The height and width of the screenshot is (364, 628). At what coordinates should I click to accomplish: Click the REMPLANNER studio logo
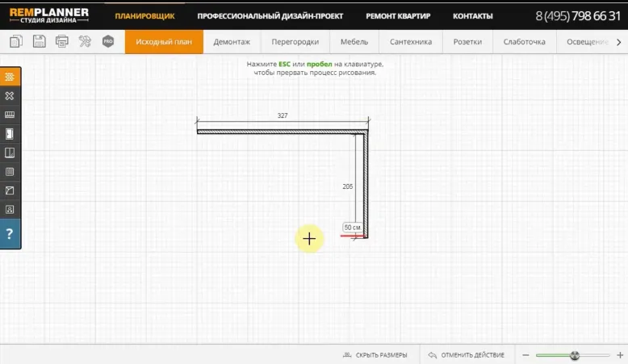point(49,15)
